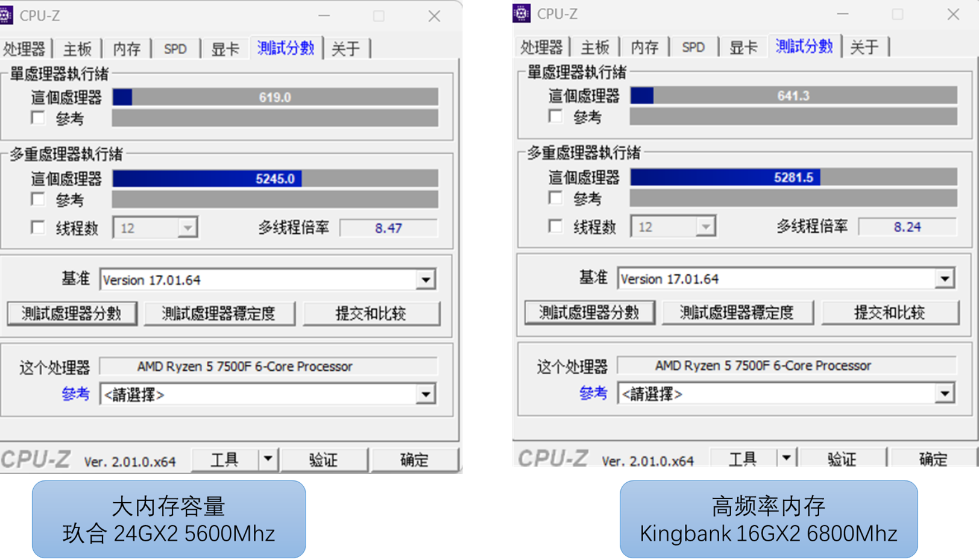This screenshot has width=979, height=560.
Task: Select 測試分數 tab in left window
Action: pyautogui.click(x=286, y=48)
